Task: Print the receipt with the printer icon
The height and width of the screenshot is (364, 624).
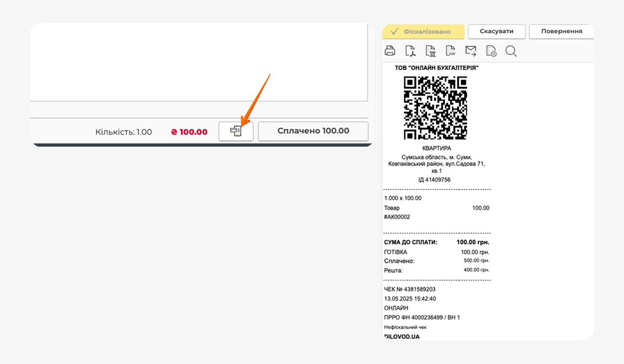Action: click(389, 51)
